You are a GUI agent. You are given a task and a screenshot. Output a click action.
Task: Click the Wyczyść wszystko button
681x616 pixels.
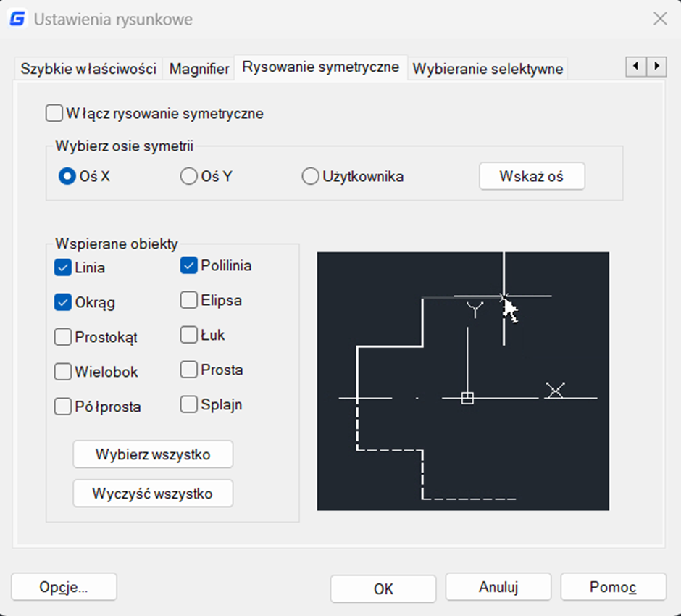pos(153,494)
